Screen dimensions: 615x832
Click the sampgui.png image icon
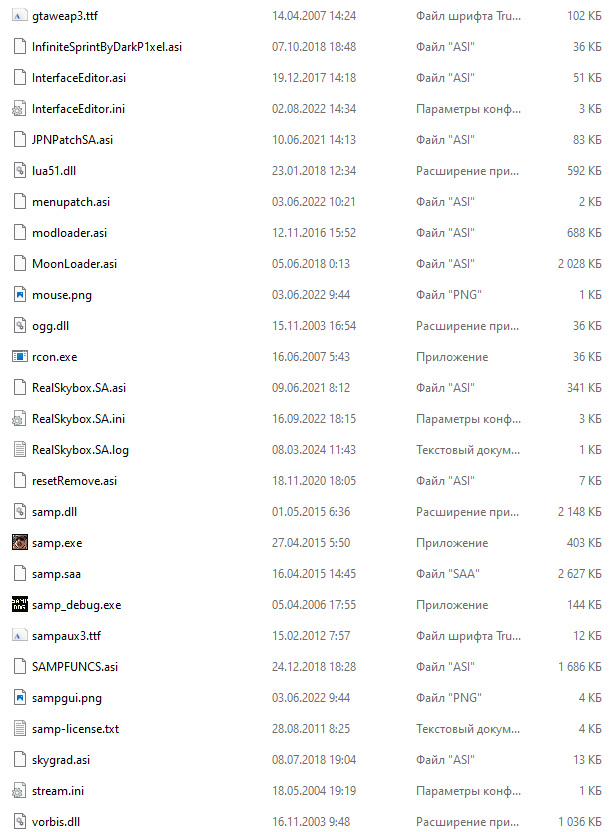[x=19, y=698]
